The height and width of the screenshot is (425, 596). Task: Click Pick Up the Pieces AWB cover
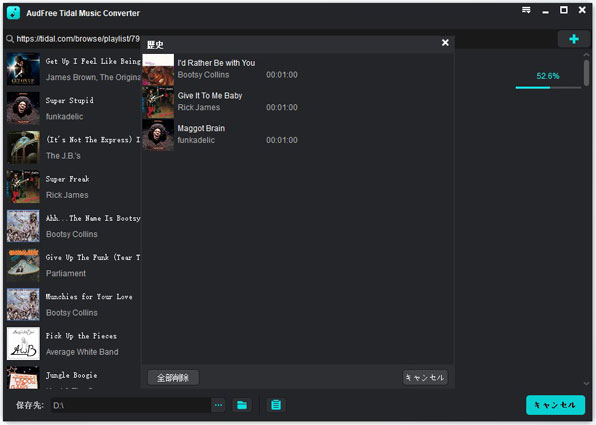click(23, 344)
